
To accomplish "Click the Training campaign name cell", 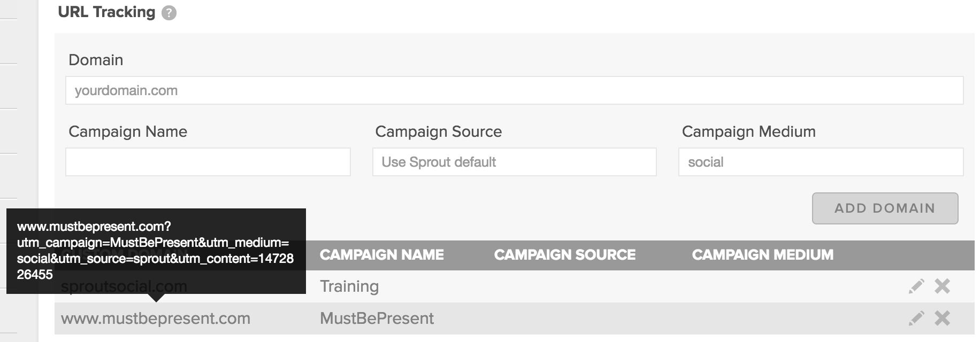I will click(x=349, y=286).
